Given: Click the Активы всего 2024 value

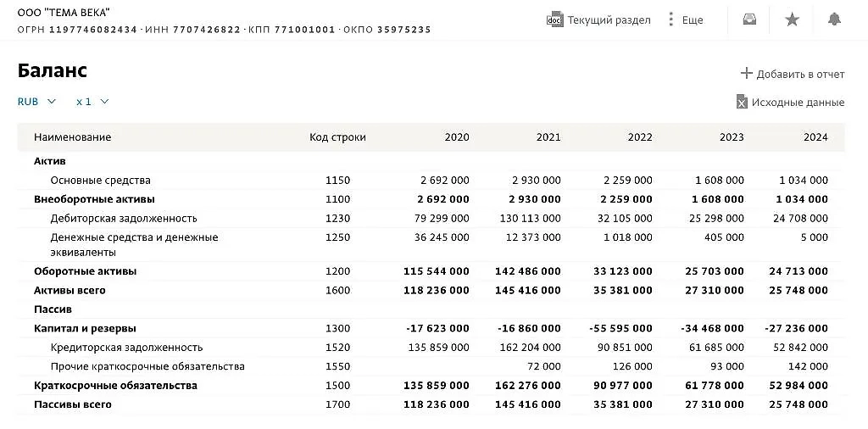Looking at the screenshot, I should (798, 291).
